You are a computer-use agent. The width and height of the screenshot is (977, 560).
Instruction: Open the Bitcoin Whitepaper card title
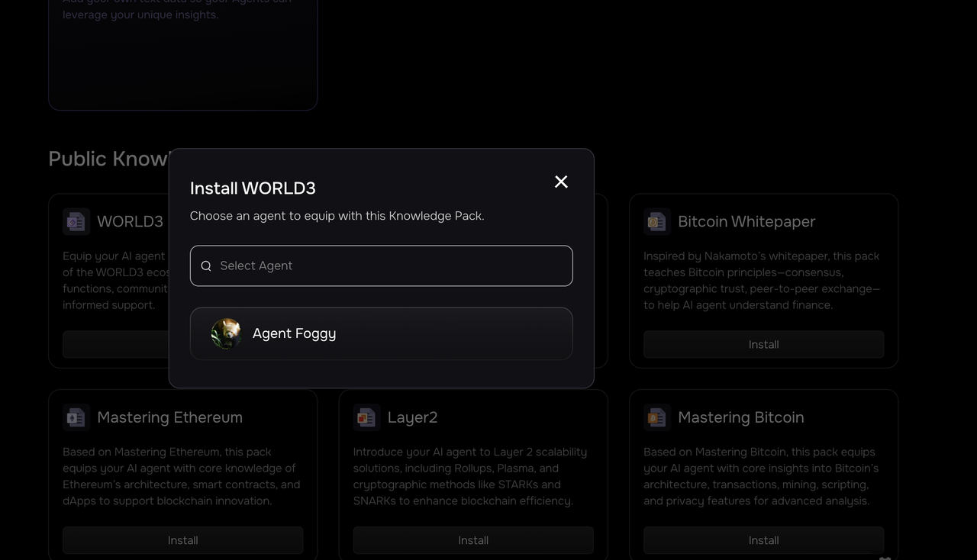coord(746,222)
